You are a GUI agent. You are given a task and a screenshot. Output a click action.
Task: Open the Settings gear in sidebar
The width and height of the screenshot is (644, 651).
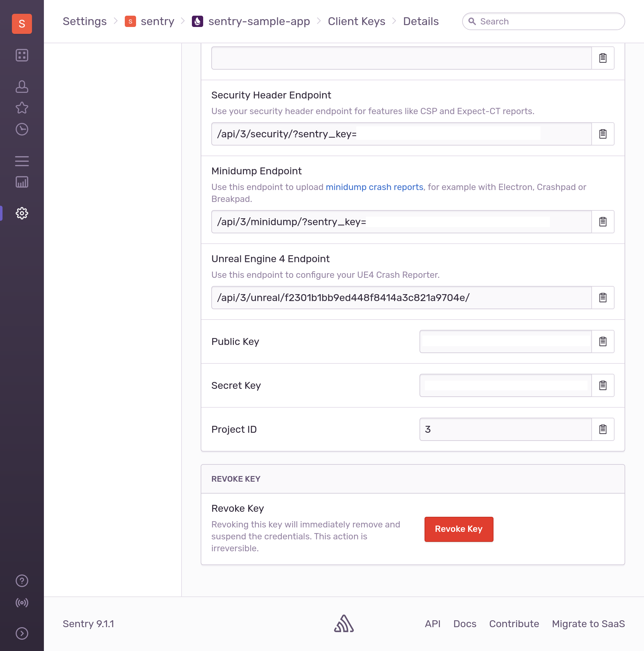tap(22, 213)
